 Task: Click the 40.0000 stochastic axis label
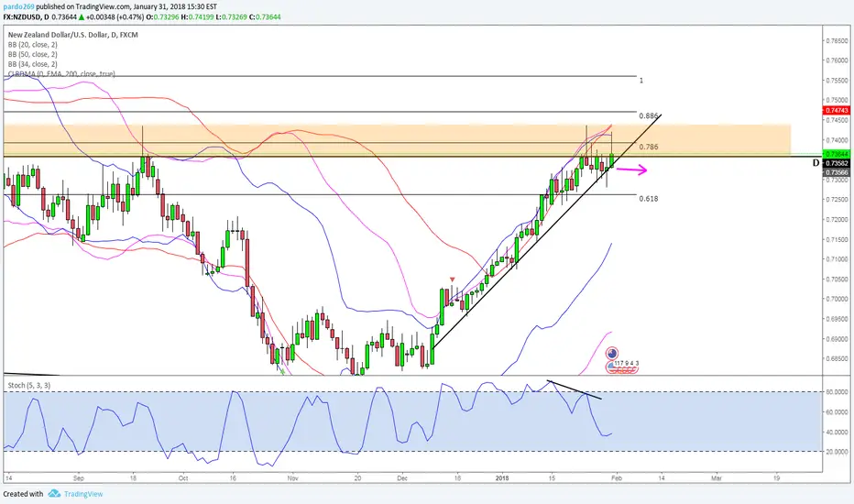pyautogui.click(x=837, y=433)
